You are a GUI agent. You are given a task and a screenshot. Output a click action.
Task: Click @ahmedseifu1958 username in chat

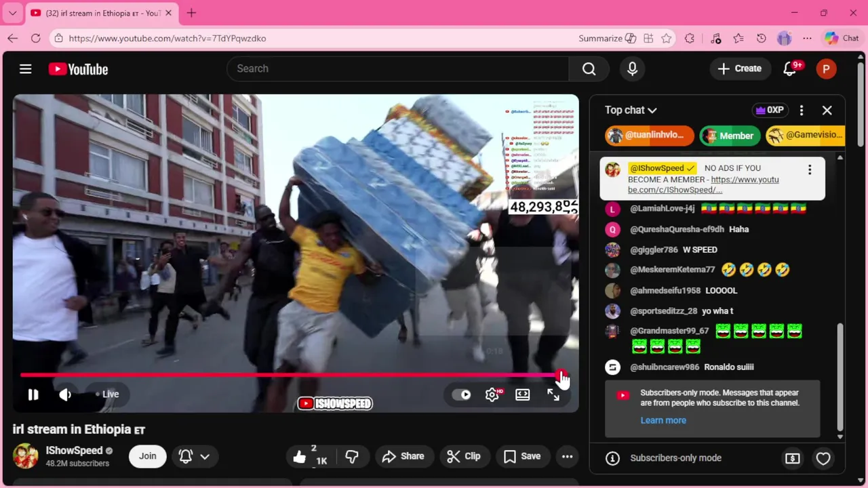(665, 290)
